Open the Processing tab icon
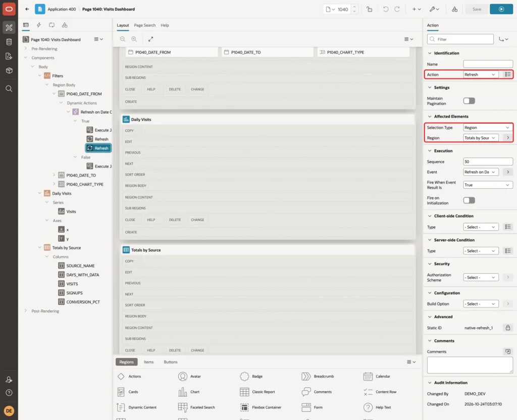 click(51, 25)
